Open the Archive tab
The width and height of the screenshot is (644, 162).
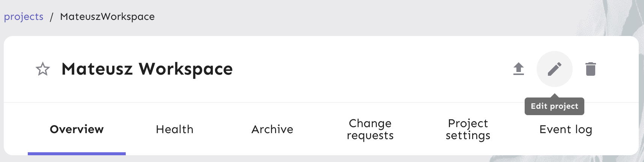(x=272, y=129)
